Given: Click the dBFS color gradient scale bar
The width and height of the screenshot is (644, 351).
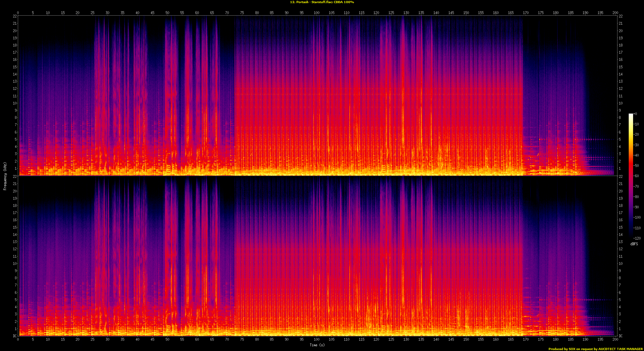Looking at the screenshot, I should (631, 176).
